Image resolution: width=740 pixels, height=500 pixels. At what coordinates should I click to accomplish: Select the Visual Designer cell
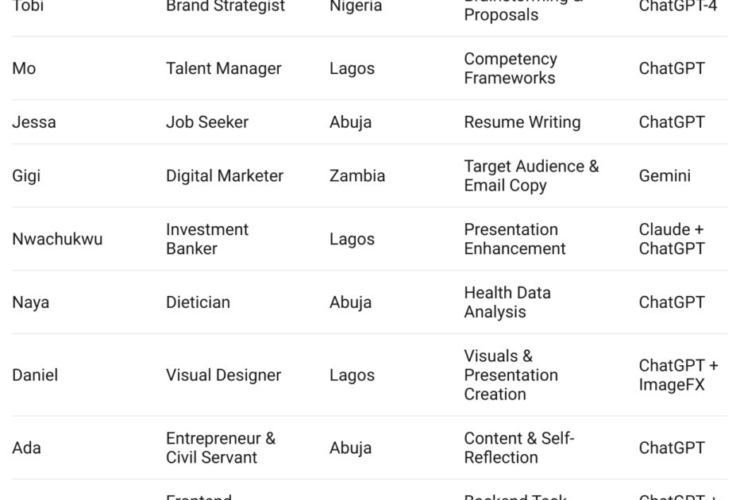223,375
